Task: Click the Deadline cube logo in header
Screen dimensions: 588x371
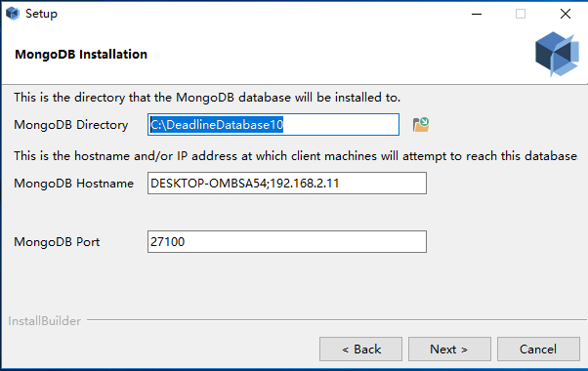Action: pos(557,54)
